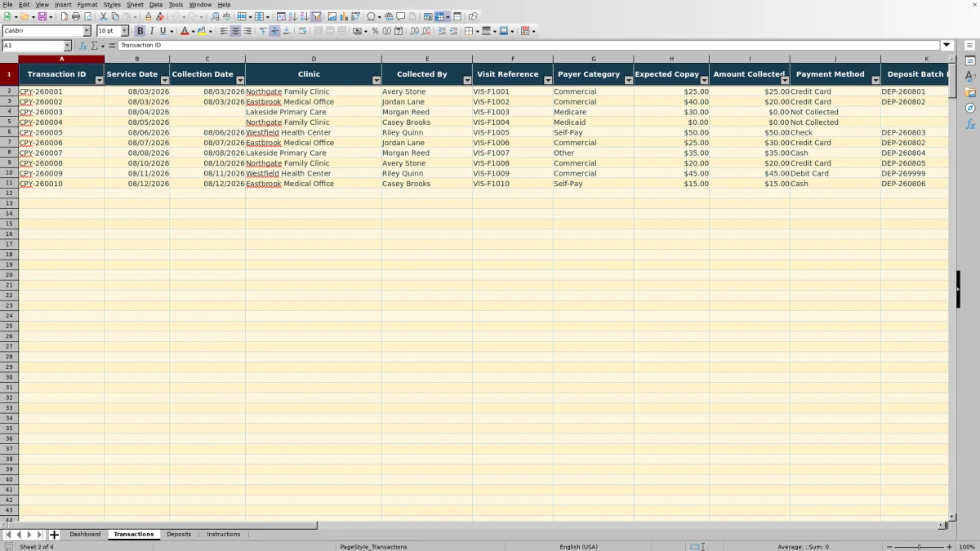This screenshot has width=980, height=551.
Task: Click the Format as Percent icon
Action: [x=375, y=31]
